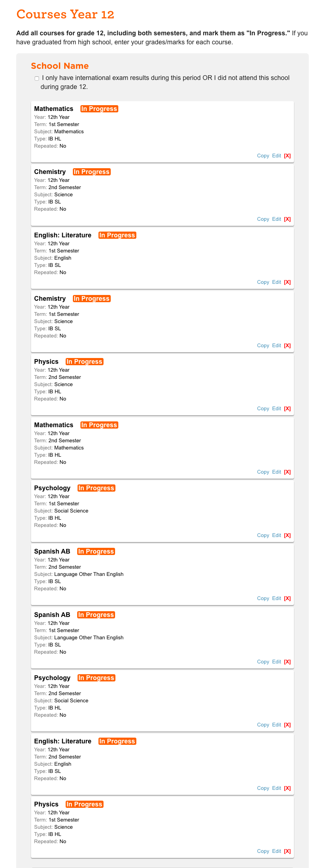This screenshot has height=868, width=325.
Task: Delete the 2nd Semester English: Literature course
Action: coord(287,788)
